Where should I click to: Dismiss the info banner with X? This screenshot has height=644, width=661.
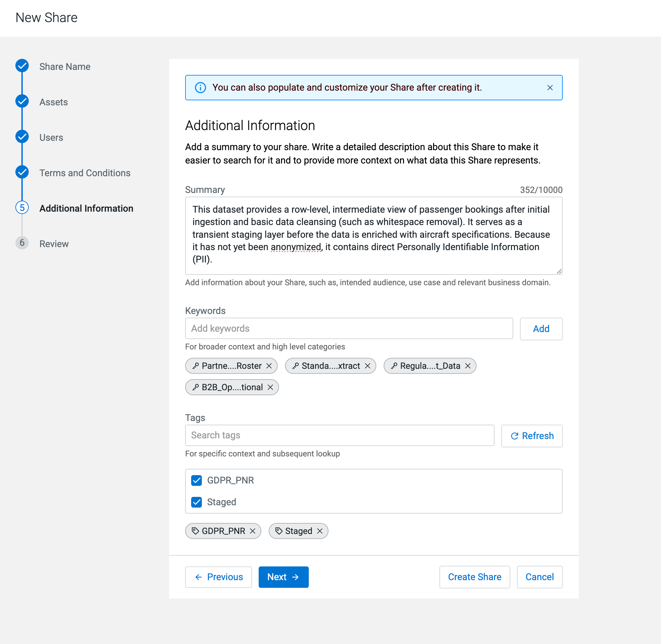(550, 88)
